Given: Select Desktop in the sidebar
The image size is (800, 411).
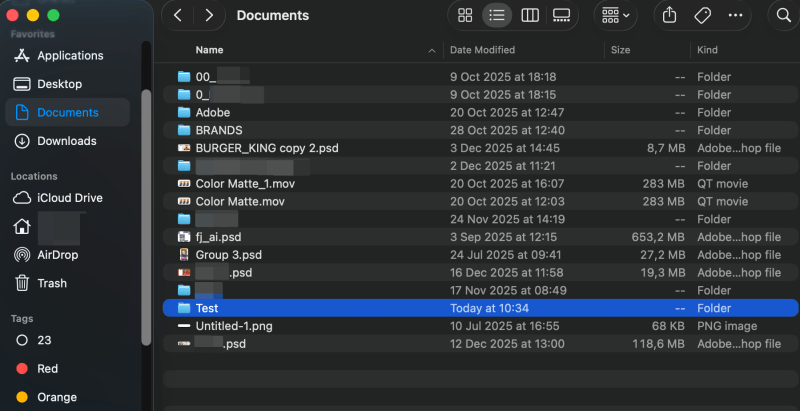Looking at the screenshot, I should click(x=67, y=84).
